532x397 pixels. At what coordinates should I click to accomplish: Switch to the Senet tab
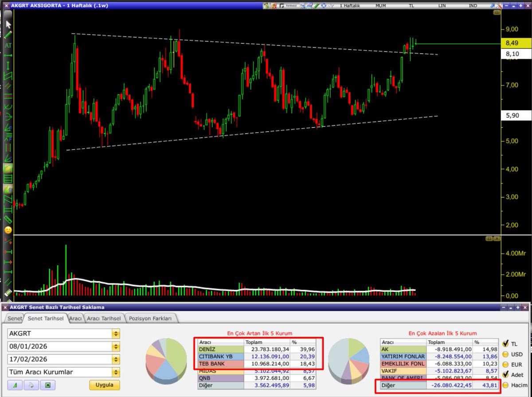tap(14, 318)
